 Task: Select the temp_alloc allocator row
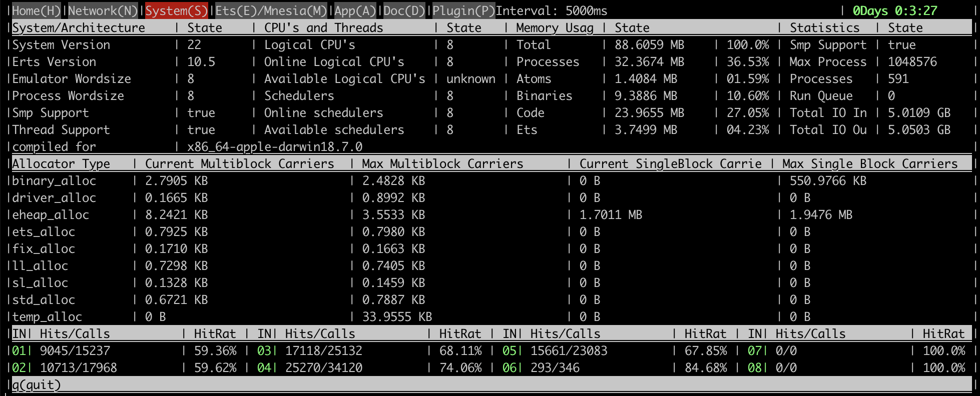tap(47, 316)
